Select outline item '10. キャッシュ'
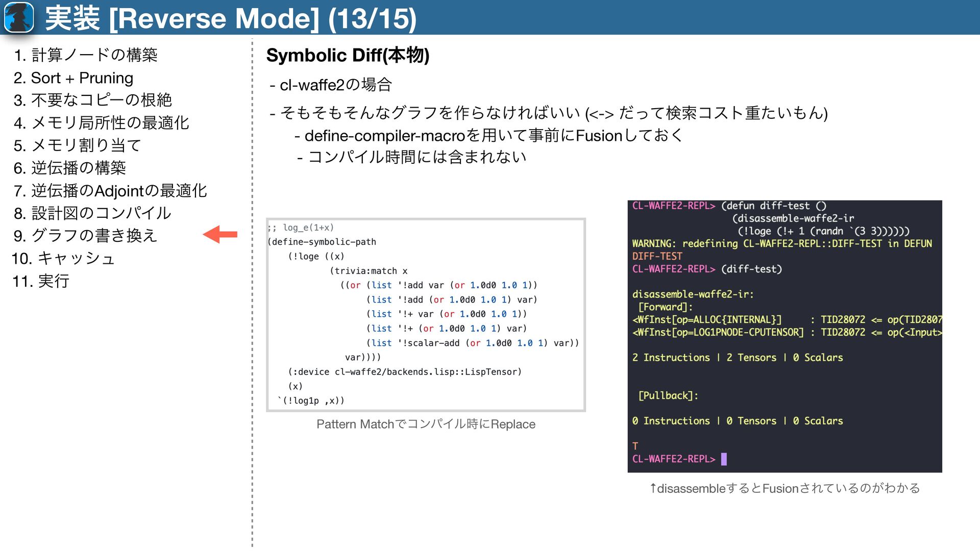 63,259
